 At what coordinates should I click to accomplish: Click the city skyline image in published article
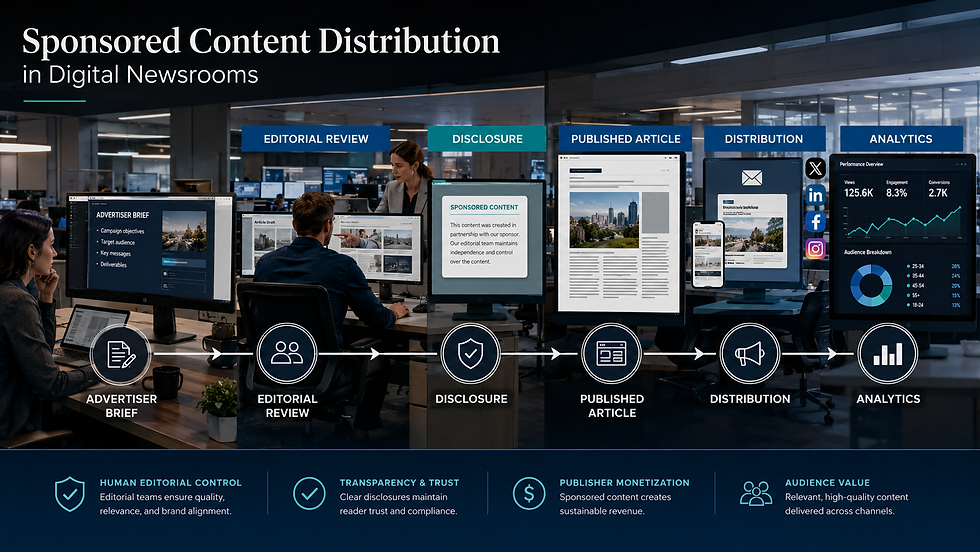click(x=604, y=220)
